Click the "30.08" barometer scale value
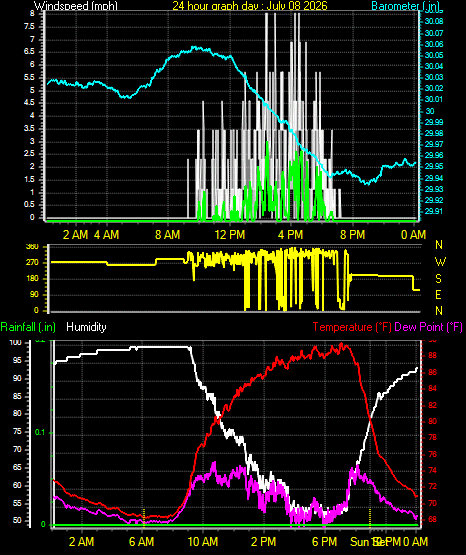 tap(434, 22)
